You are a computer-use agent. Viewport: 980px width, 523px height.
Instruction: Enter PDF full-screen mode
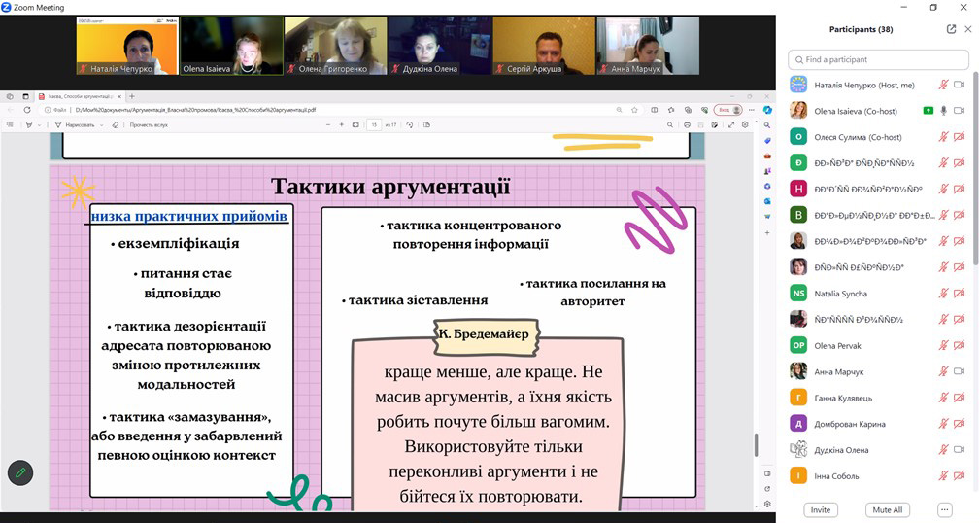pos(731,125)
